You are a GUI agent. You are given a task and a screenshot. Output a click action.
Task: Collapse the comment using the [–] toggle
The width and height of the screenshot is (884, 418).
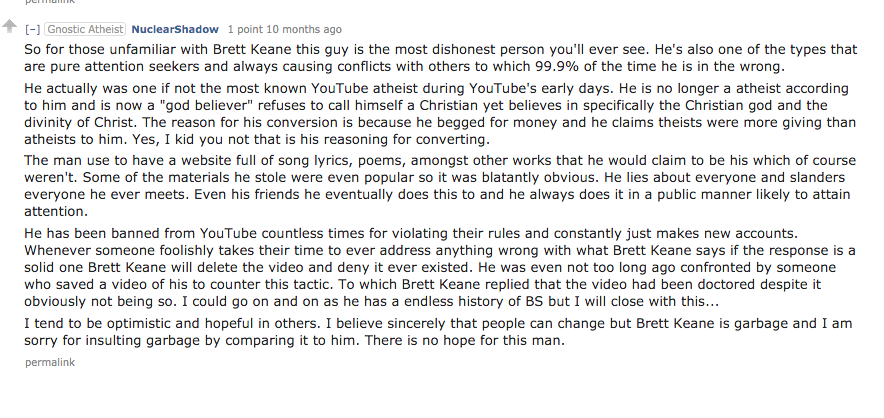33,29
